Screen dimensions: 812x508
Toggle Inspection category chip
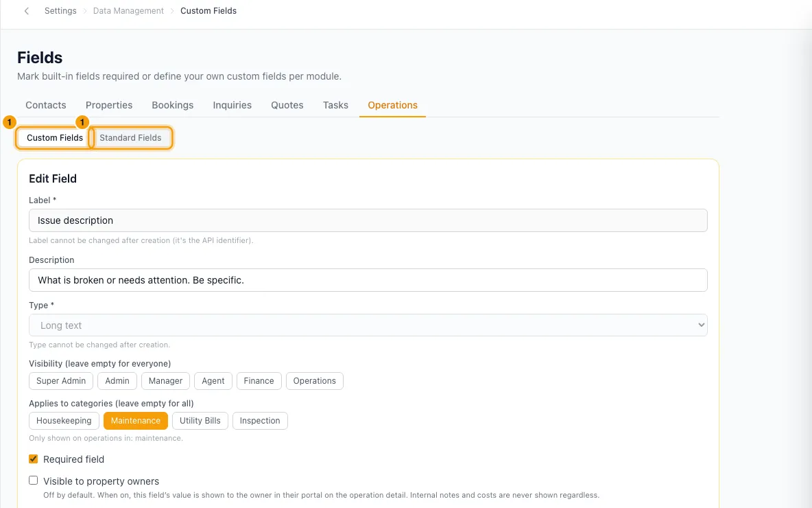(260, 421)
